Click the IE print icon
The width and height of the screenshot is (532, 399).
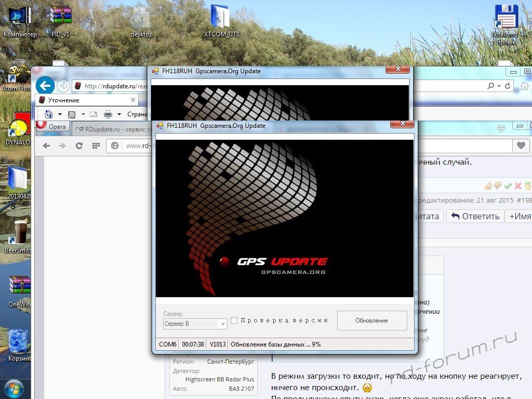pos(108,114)
